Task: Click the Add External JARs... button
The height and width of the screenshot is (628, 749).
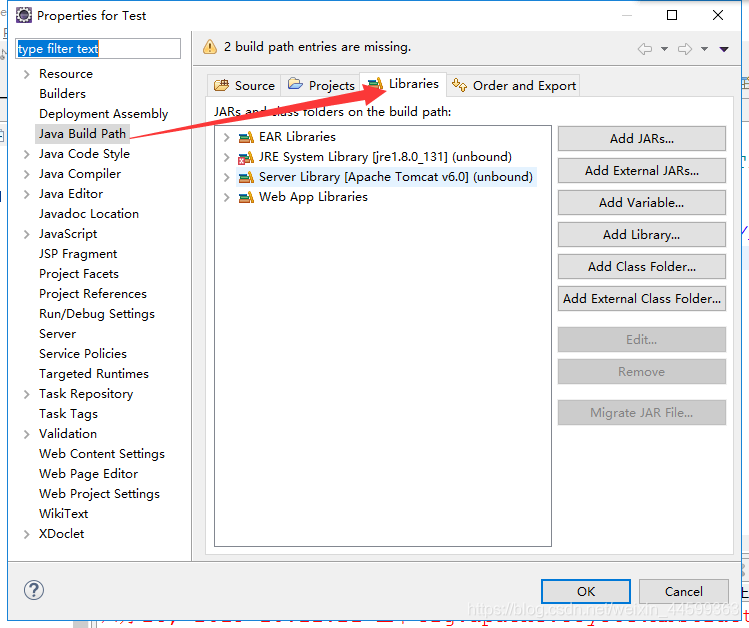Action: point(642,170)
